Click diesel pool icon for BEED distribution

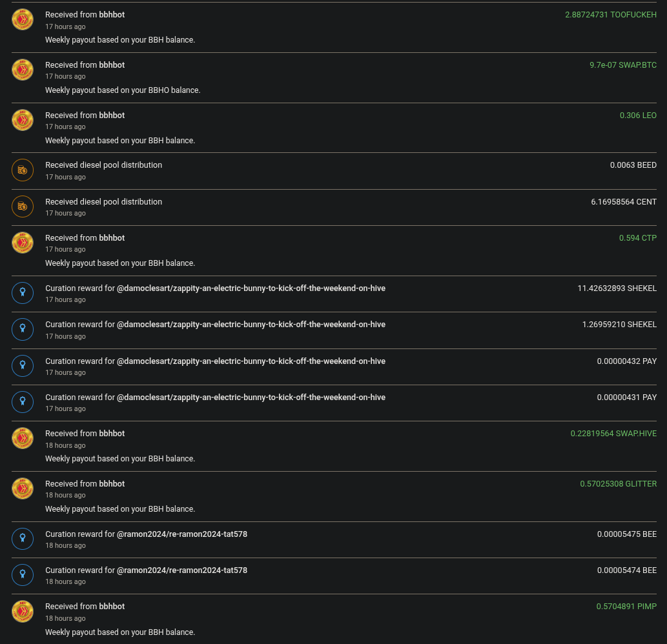23,170
